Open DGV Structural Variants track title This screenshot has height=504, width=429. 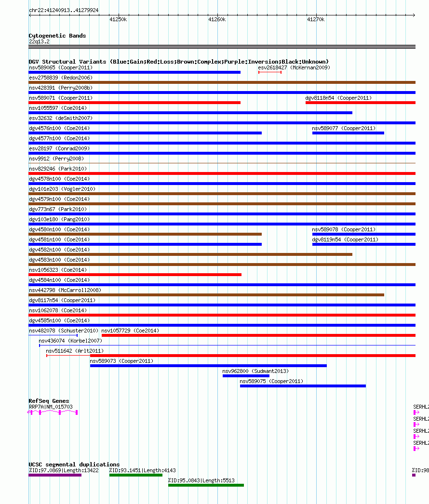pyautogui.click(x=178, y=62)
